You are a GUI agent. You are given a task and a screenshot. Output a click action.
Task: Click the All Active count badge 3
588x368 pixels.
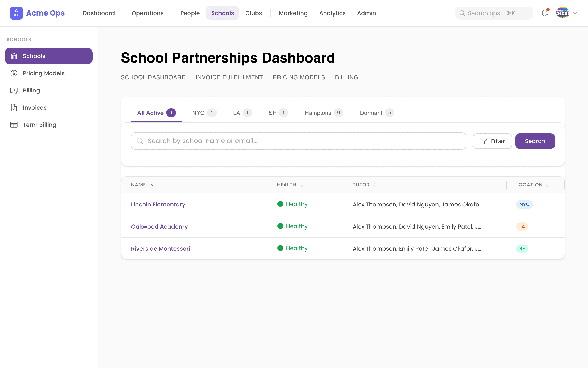[171, 113]
